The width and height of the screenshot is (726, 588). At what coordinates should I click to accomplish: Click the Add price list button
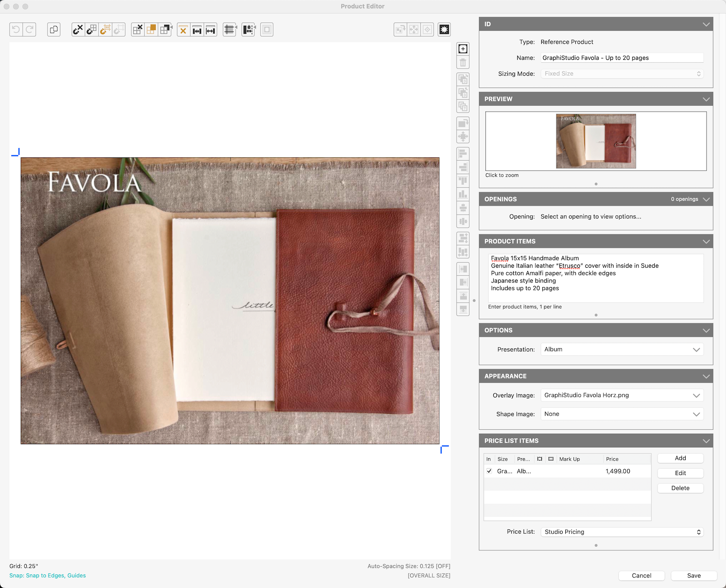coord(680,458)
